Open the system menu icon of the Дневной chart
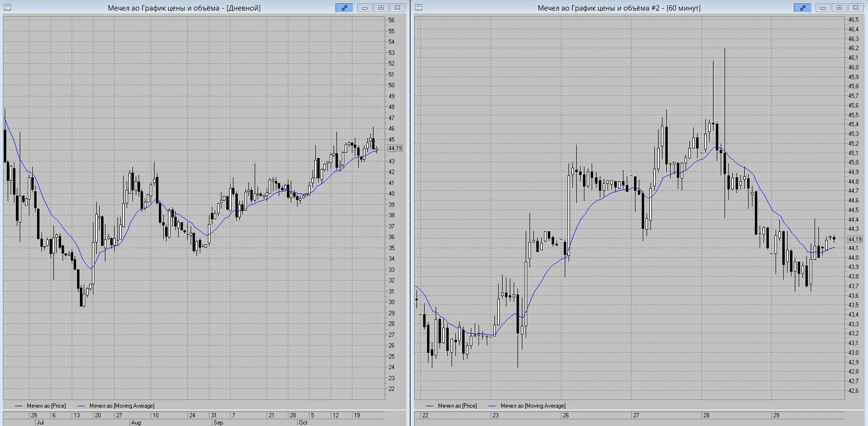This screenshot has height=426, width=868. (x=7, y=8)
